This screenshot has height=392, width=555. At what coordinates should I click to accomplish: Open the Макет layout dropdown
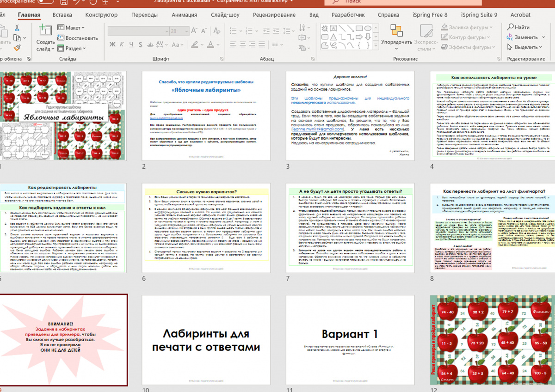coord(74,28)
